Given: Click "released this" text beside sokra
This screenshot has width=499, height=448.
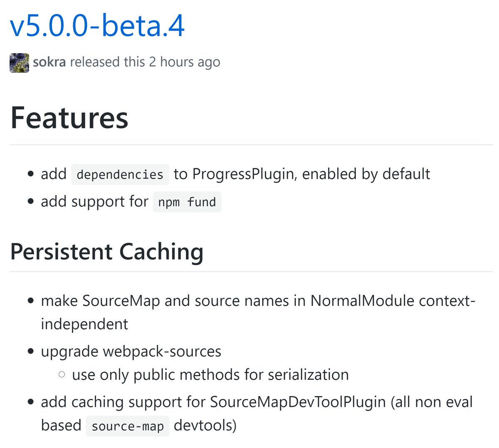Looking at the screenshot, I should 107,62.
